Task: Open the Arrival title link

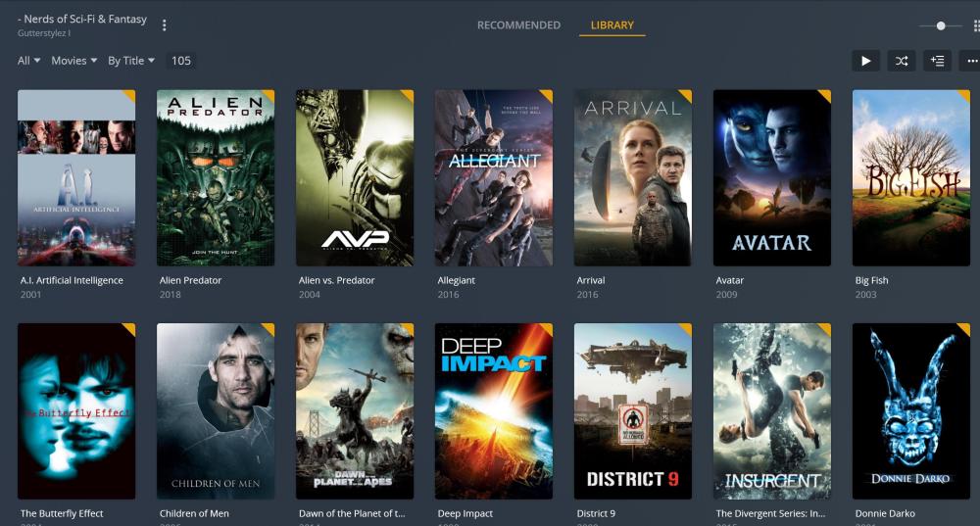Action: pyautogui.click(x=591, y=280)
